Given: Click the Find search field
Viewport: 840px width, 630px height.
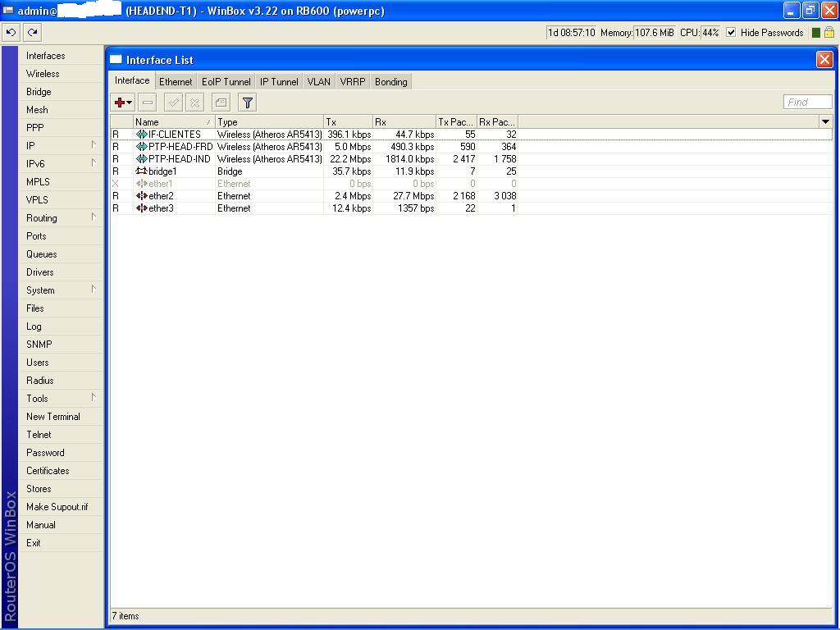Looking at the screenshot, I should point(807,102).
